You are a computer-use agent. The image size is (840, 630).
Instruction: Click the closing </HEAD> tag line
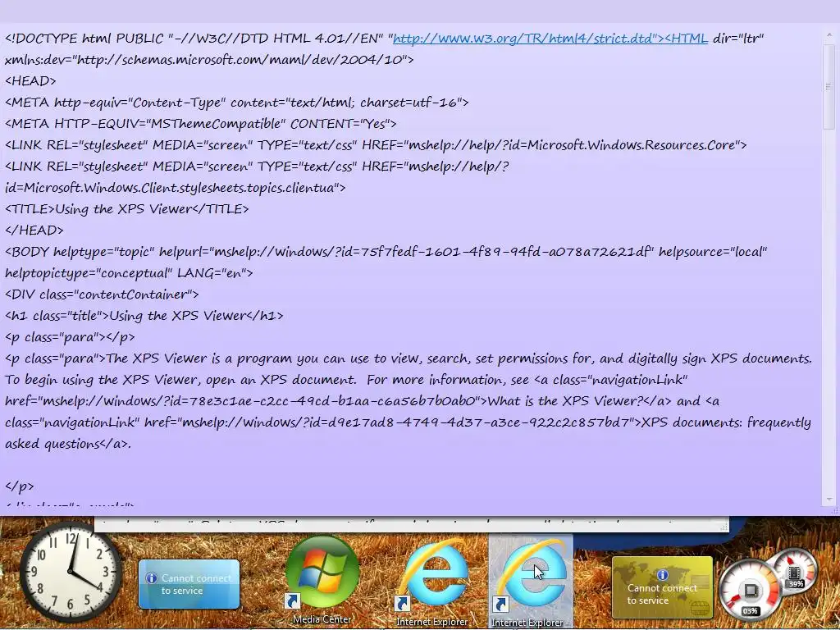[34, 231]
